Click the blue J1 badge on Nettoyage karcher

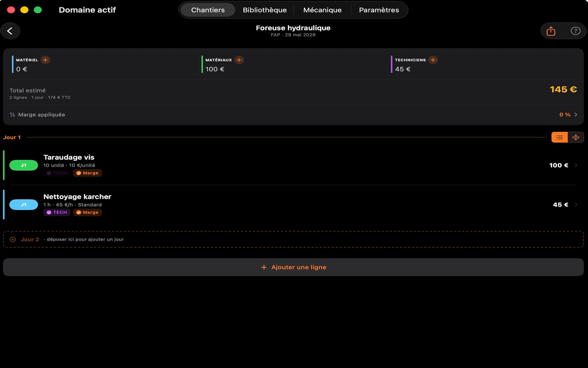24,205
